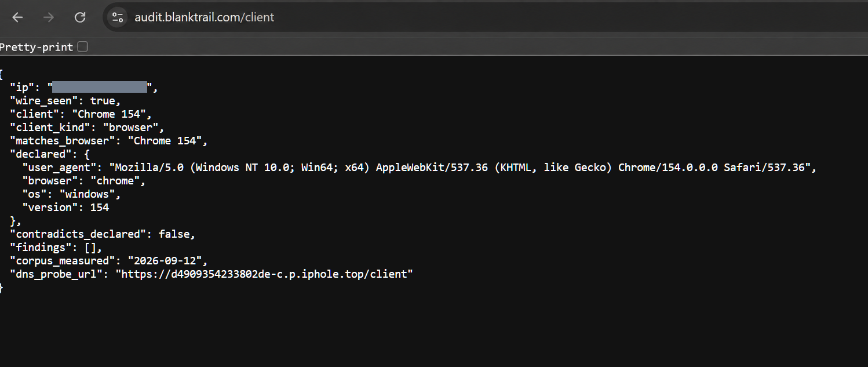Click the "ip" key in JSON
868x367 pixels.
[x=21, y=88]
